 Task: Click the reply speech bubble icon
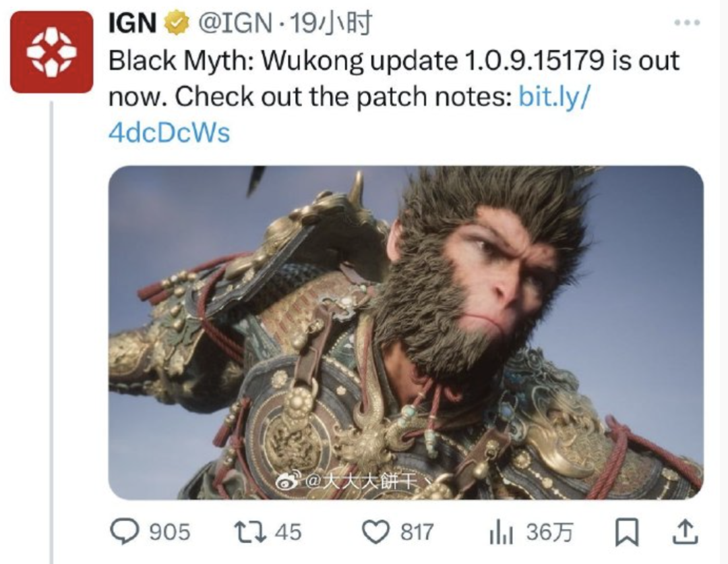tap(124, 532)
